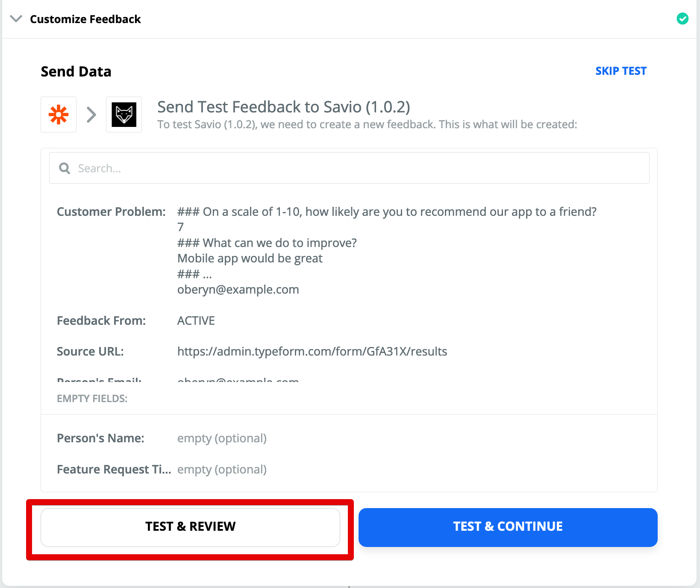Collapse the Customize Feedback section chevron
The height and width of the screenshot is (588, 700).
pos(16,19)
